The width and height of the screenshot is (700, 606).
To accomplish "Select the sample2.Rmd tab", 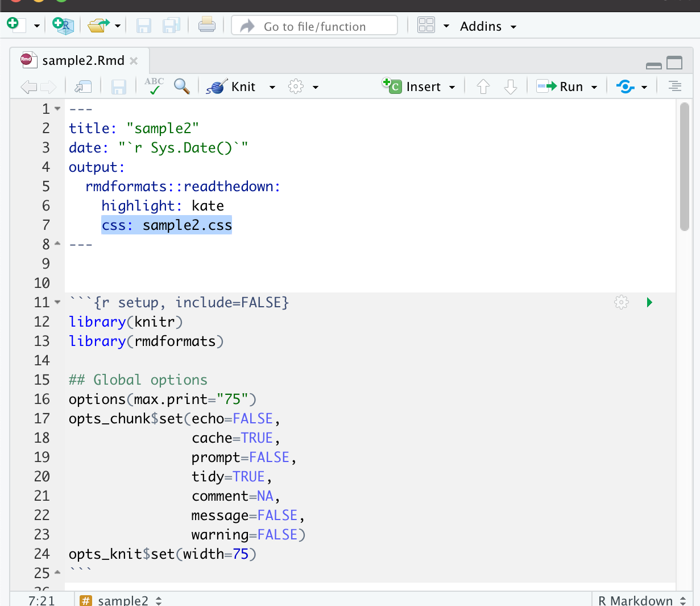I will pos(82,61).
